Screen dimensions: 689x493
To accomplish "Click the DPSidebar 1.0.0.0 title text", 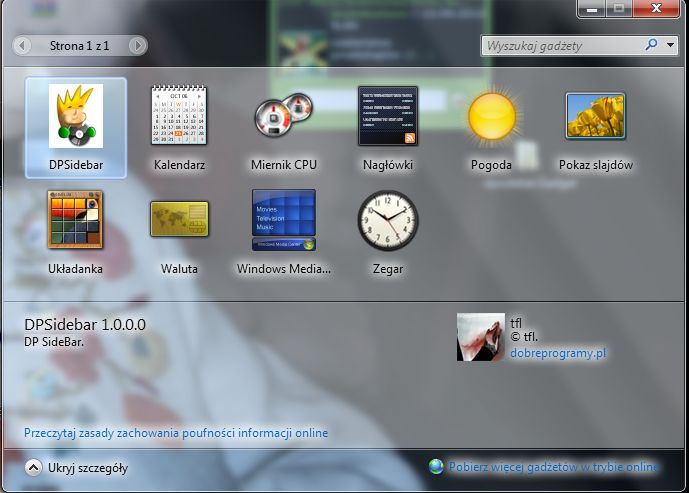I will (85, 325).
